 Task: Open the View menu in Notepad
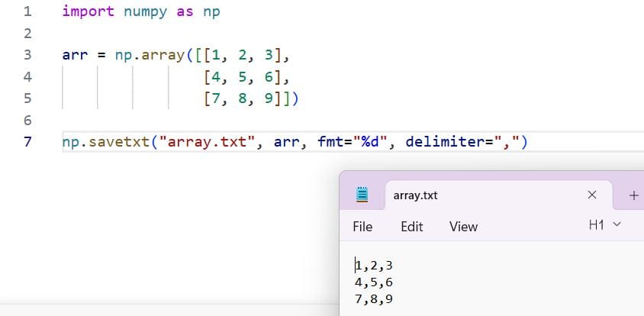pos(463,227)
